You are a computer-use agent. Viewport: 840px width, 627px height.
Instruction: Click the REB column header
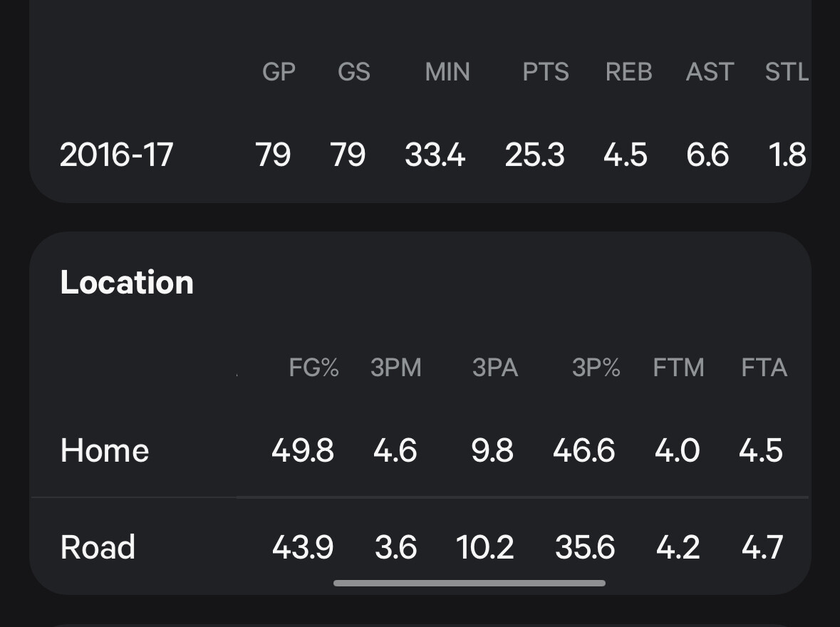(628, 72)
